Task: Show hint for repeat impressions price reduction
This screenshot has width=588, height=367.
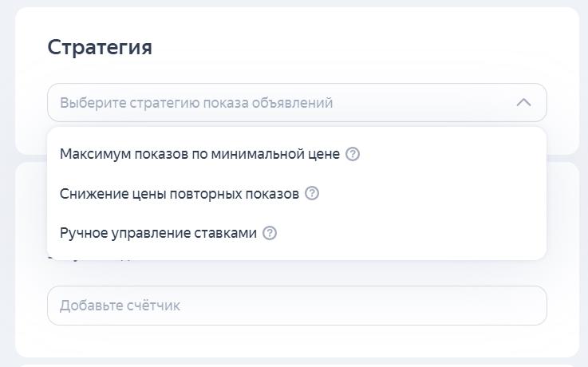Action: [312, 193]
